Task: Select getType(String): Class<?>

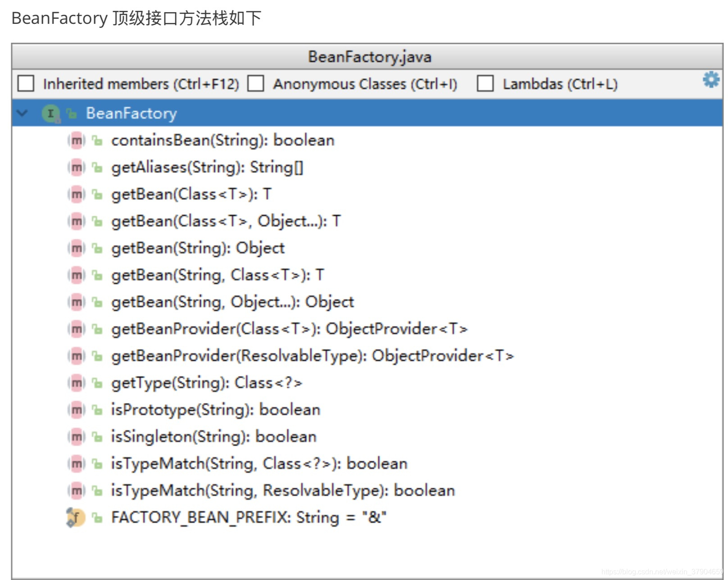Action: pos(207,383)
